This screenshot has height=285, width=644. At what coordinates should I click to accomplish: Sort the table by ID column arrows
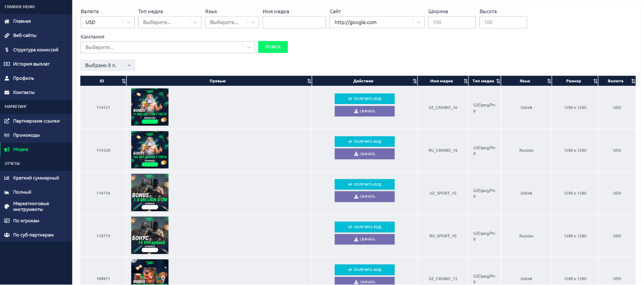pyautogui.click(x=124, y=81)
